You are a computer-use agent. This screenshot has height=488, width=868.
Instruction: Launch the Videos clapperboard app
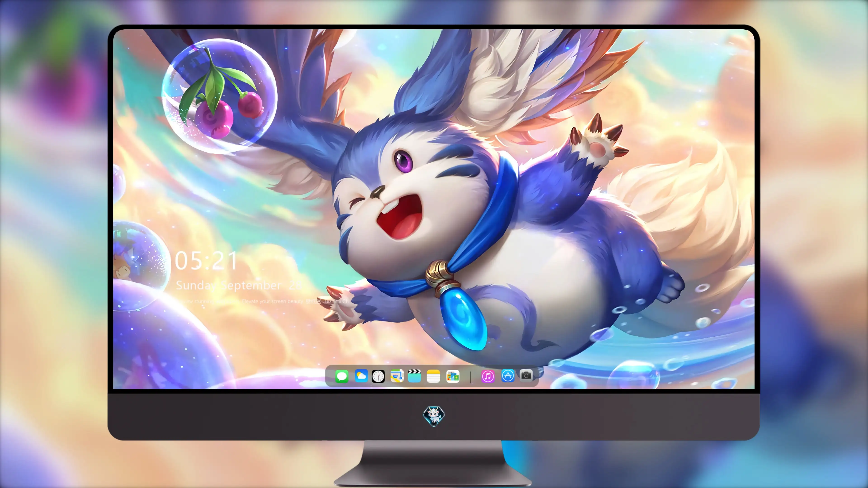(x=415, y=376)
